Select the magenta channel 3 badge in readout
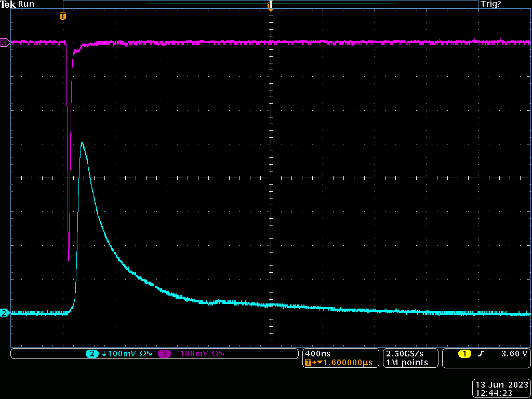The width and height of the screenshot is (532, 399). (165, 354)
